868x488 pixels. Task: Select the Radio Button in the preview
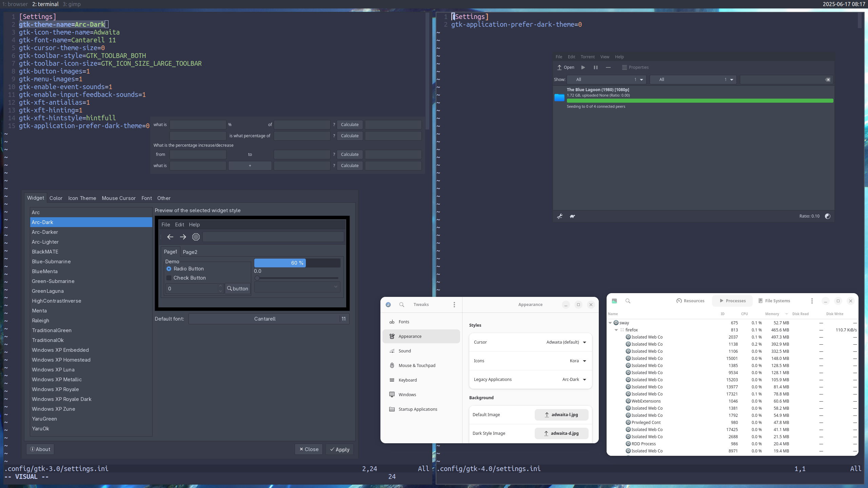(x=185, y=269)
